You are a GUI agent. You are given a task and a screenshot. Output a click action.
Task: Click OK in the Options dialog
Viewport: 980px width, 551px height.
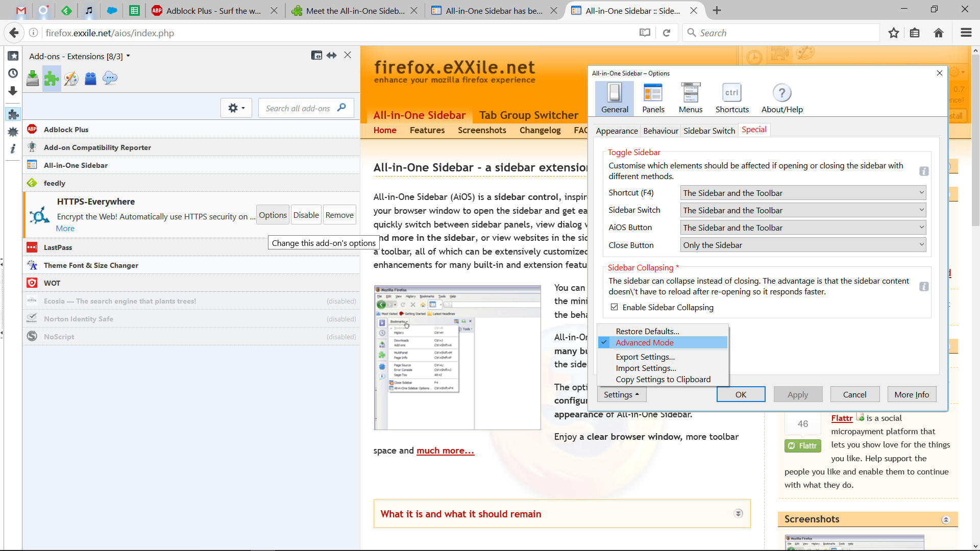pos(741,394)
